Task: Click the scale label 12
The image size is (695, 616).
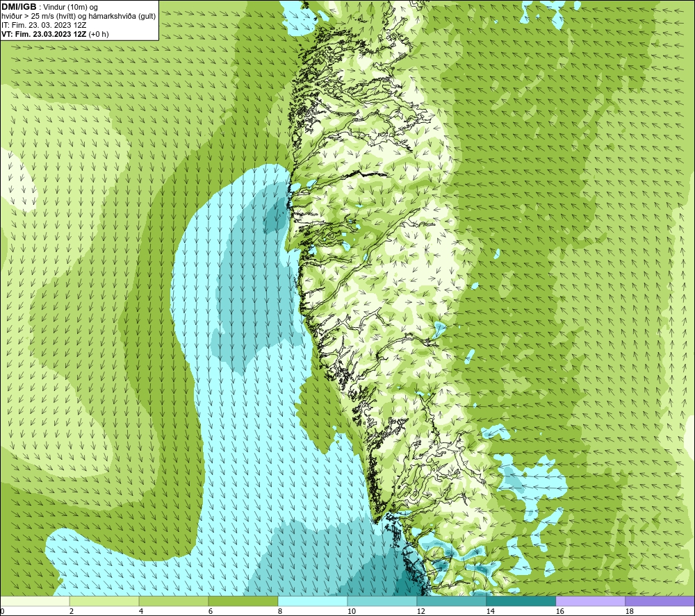Action: pos(420,612)
